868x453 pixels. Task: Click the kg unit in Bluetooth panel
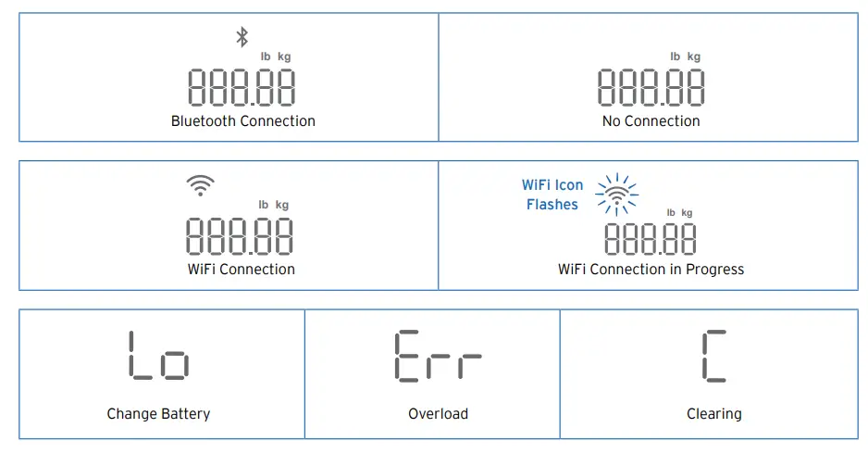283,57
